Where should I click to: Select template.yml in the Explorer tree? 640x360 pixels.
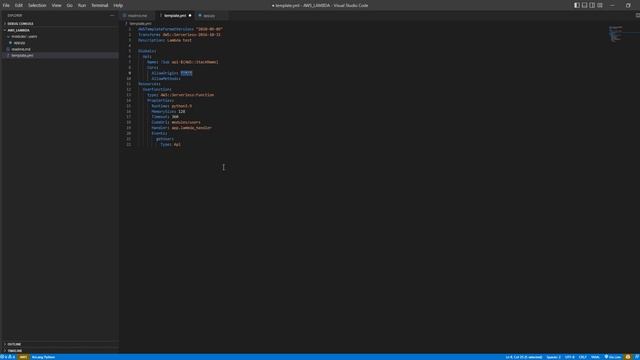click(x=60, y=55)
